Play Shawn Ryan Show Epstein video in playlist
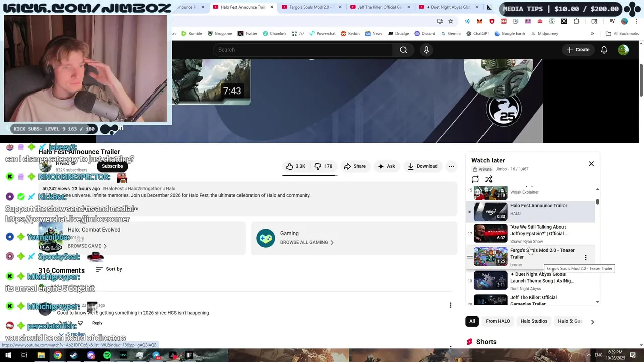644x362 pixels. click(531, 234)
